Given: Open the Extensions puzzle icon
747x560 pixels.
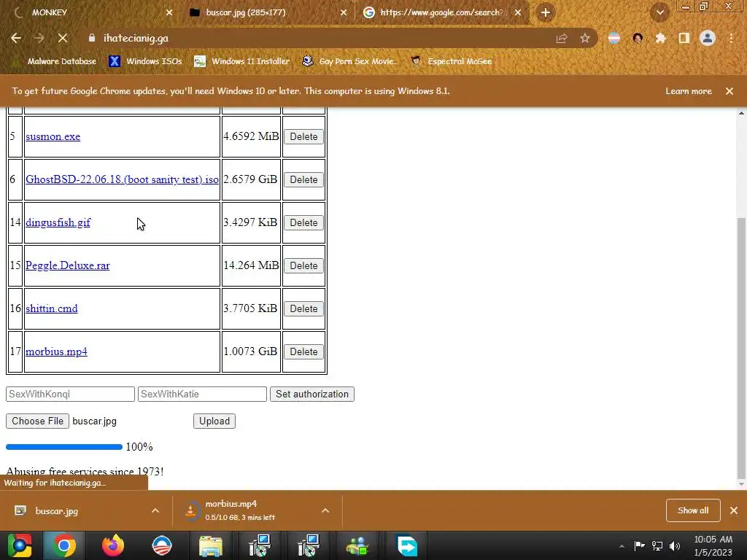Looking at the screenshot, I should click(x=660, y=38).
